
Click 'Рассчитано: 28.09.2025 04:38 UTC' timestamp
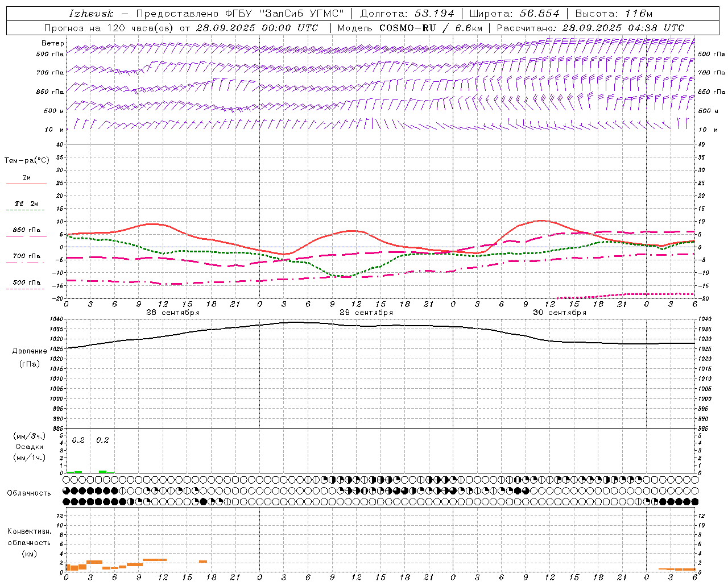[x=590, y=28]
